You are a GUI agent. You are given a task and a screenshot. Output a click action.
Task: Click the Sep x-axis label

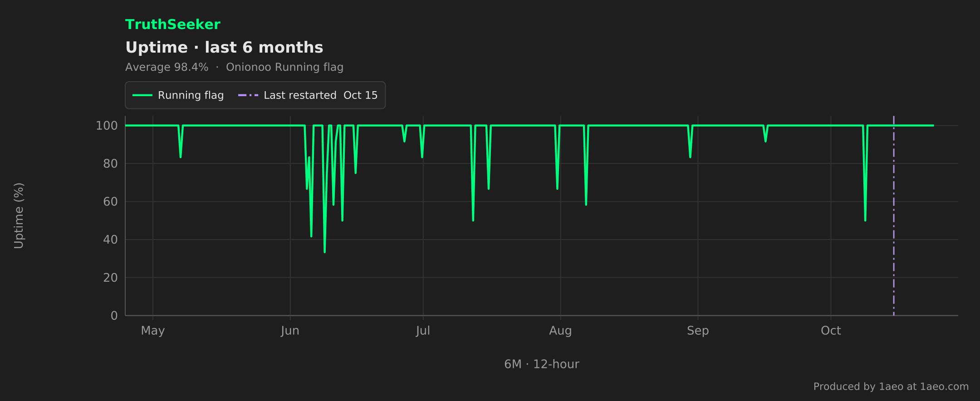(x=698, y=331)
